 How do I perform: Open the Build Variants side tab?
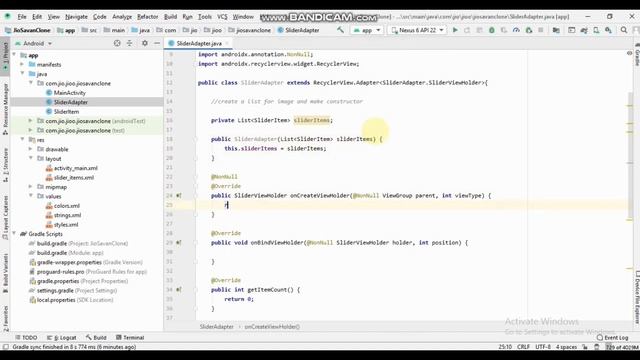click(x=5, y=272)
